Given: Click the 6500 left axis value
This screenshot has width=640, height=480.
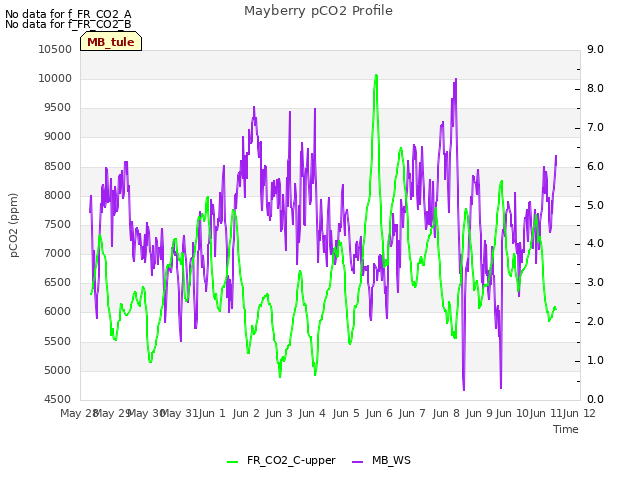Looking at the screenshot, I should click(58, 282).
